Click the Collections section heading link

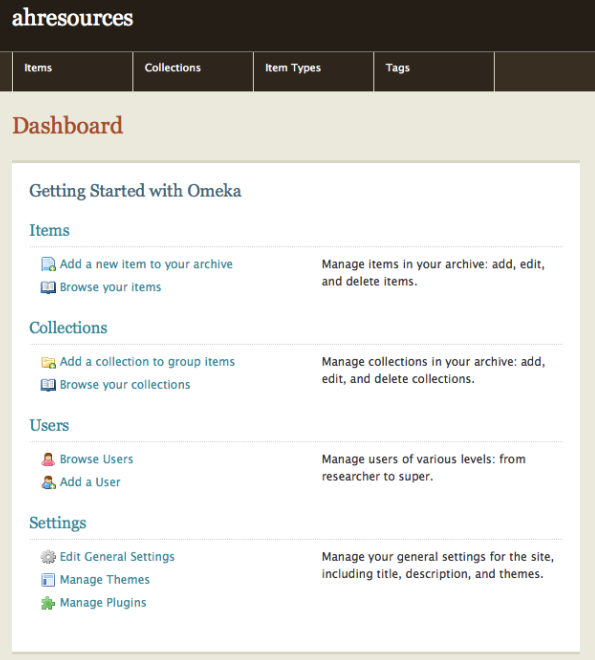(x=68, y=328)
